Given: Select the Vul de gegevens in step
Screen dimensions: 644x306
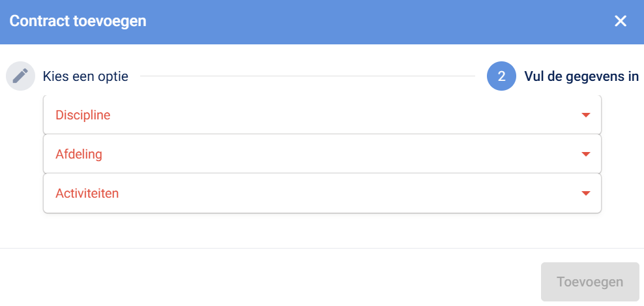Looking at the screenshot, I should click(581, 76).
